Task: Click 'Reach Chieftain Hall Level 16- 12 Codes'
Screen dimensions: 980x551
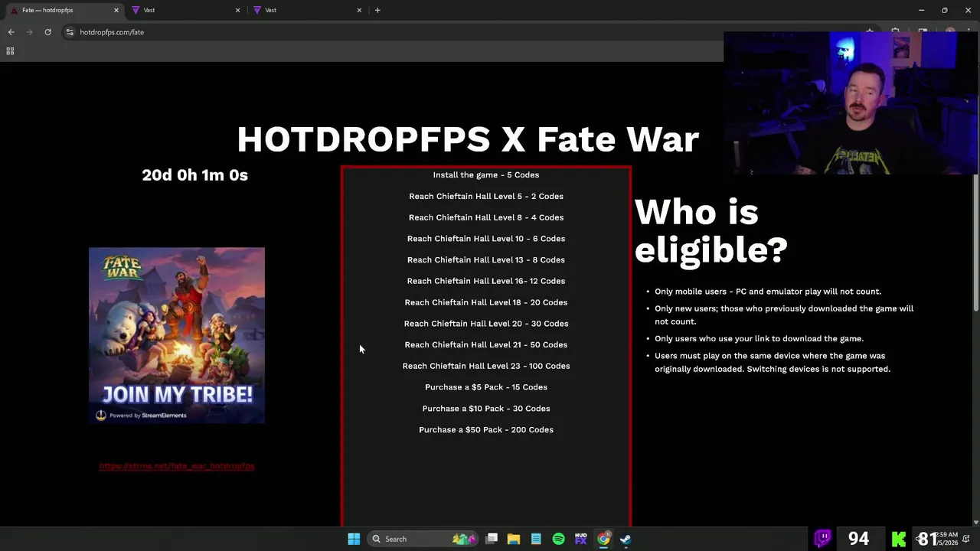Action: click(486, 281)
